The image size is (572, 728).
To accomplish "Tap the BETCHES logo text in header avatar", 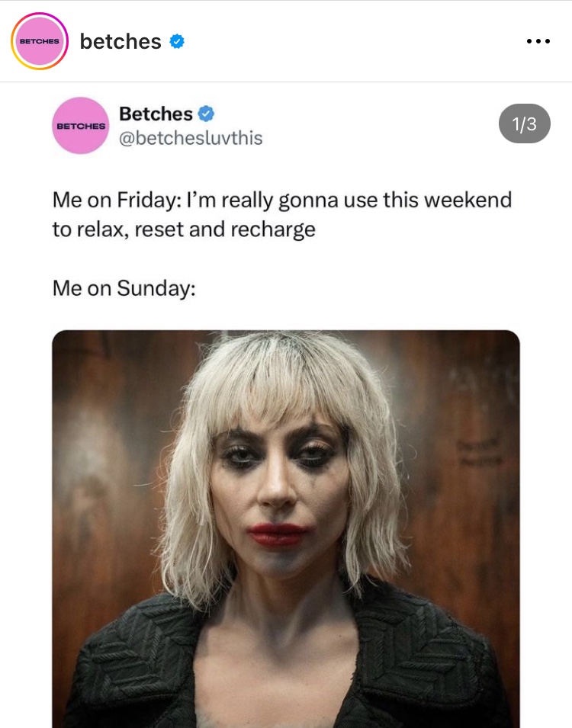I will [40, 41].
